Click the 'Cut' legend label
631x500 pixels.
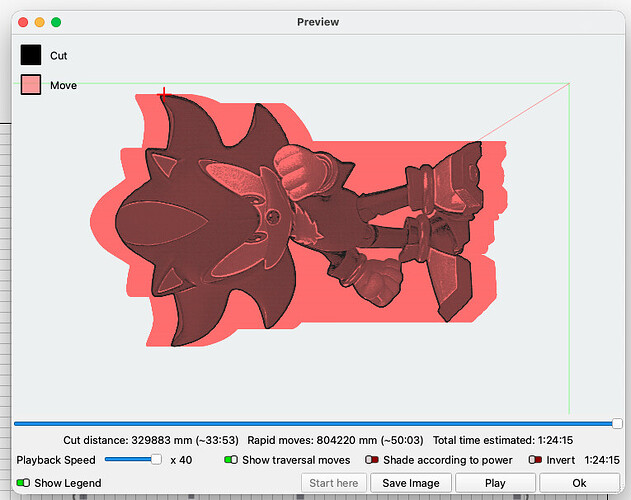click(58, 56)
